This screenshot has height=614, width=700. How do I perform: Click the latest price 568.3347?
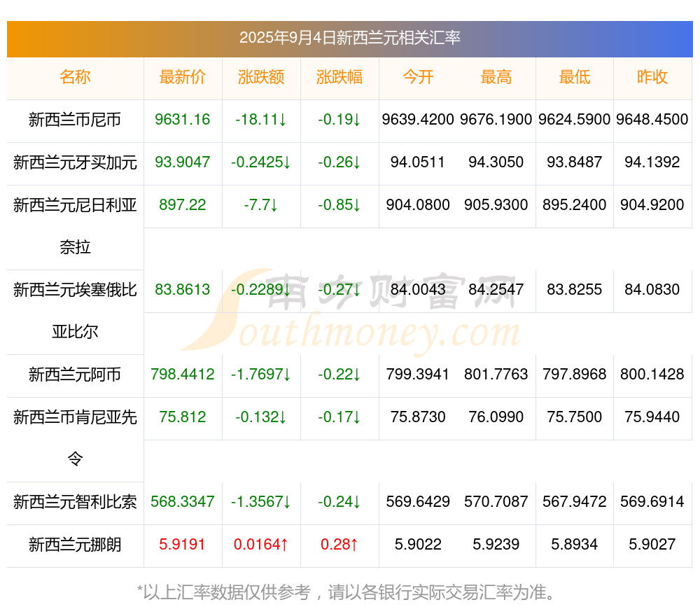coord(183,502)
